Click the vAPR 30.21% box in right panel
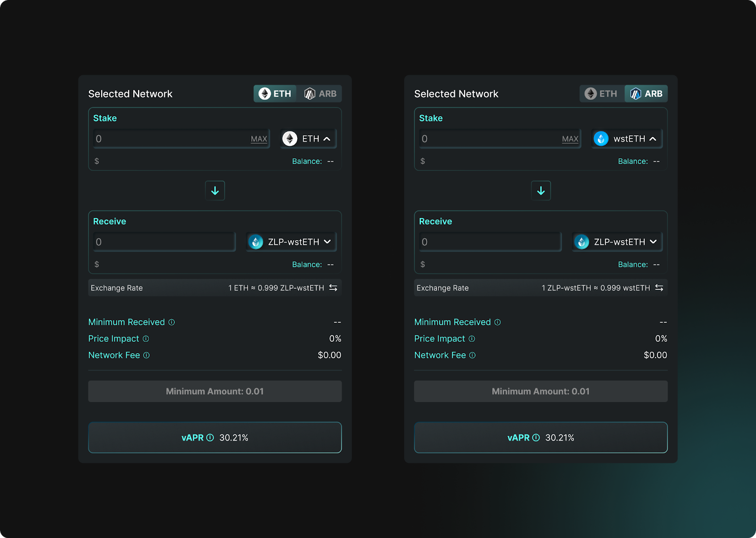 click(x=541, y=437)
